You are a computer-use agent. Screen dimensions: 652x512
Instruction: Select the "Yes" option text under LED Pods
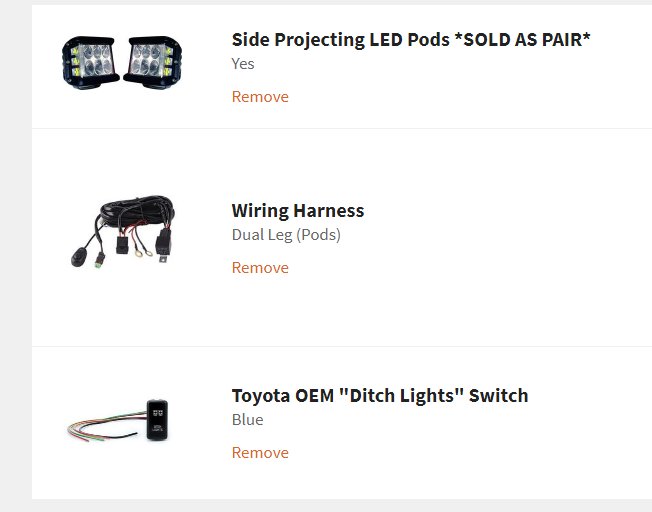[243, 64]
